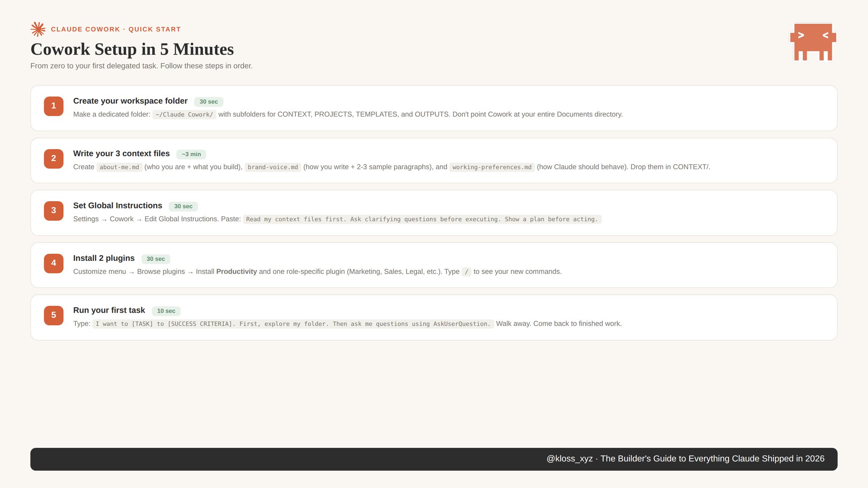Click the "working-preferences.md" code snippet

[492, 167]
